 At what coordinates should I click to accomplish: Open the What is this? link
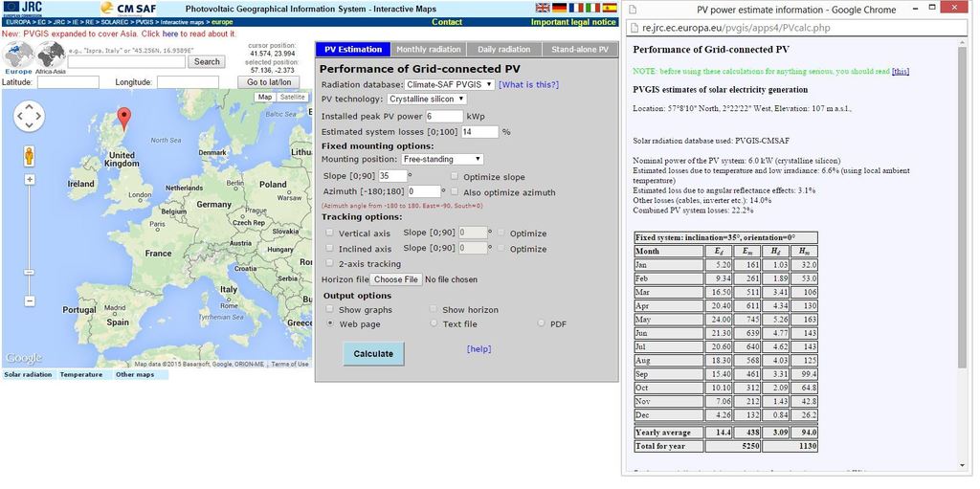coord(528,84)
